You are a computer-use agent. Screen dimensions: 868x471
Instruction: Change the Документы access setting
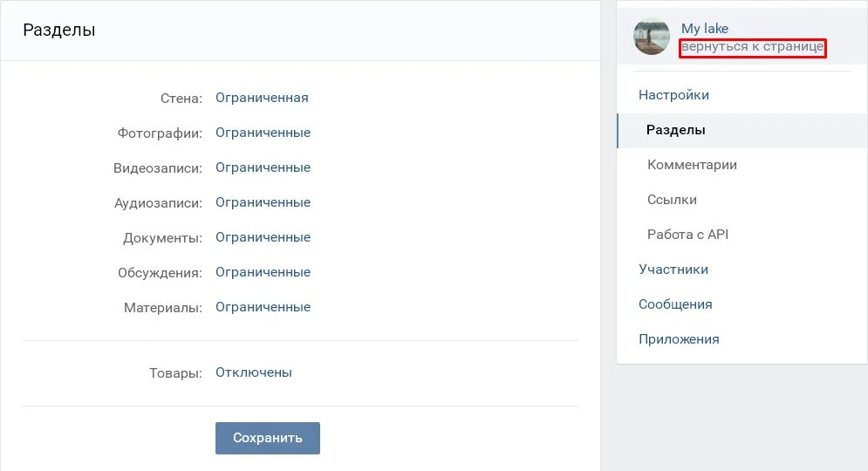(x=263, y=237)
